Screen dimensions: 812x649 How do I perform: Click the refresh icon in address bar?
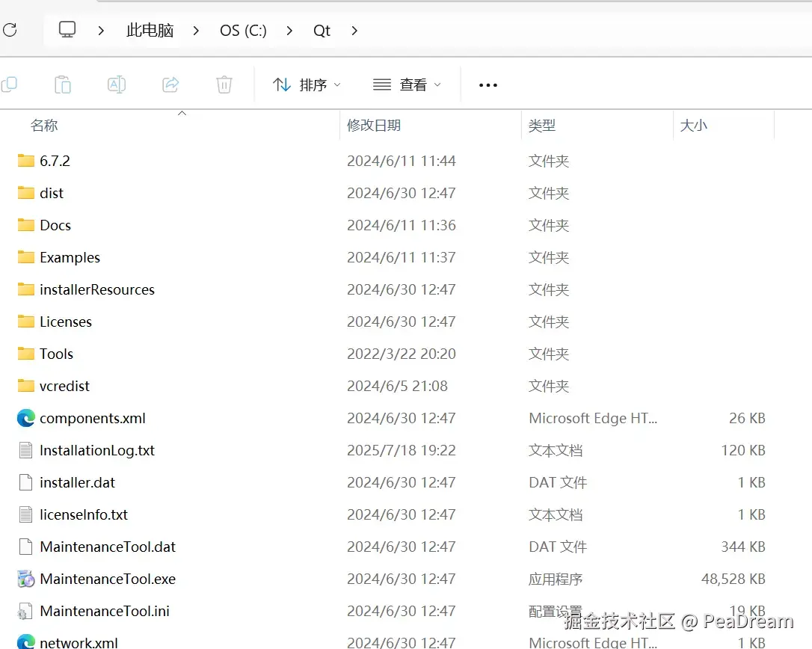10,30
